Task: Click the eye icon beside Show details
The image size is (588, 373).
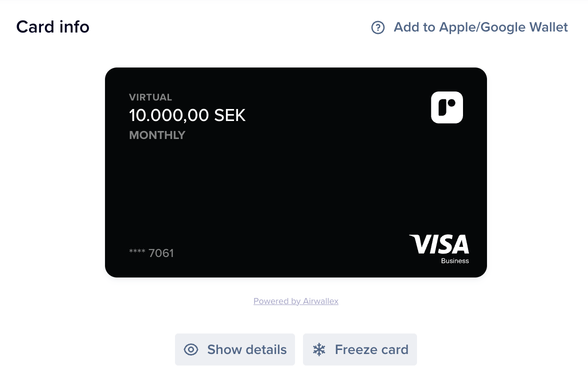Action: coord(191,349)
